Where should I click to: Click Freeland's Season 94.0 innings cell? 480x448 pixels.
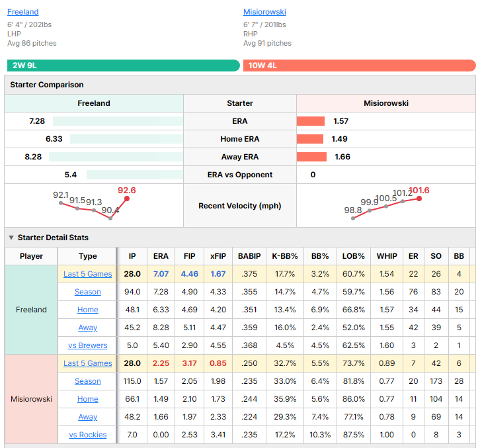pyautogui.click(x=132, y=292)
